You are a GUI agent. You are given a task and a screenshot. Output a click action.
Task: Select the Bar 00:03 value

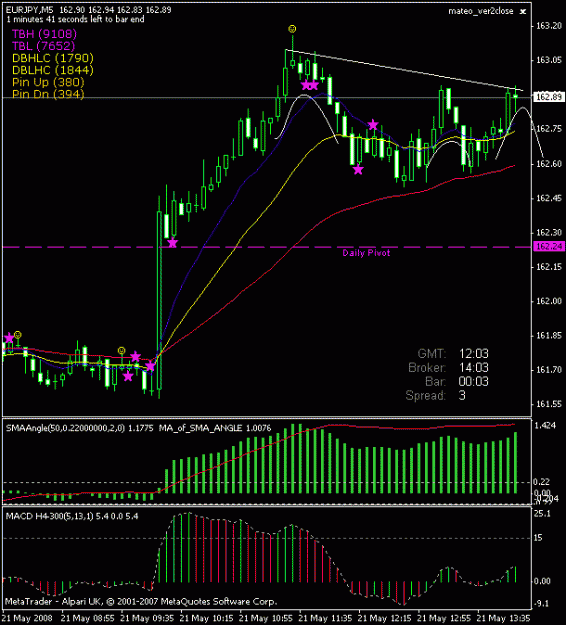click(474, 381)
